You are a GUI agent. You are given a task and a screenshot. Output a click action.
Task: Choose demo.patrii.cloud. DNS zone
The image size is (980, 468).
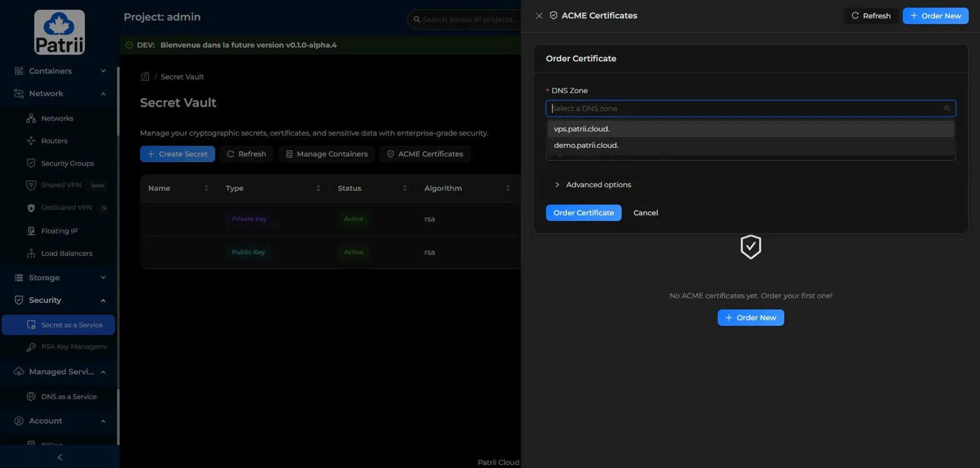pos(751,145)
